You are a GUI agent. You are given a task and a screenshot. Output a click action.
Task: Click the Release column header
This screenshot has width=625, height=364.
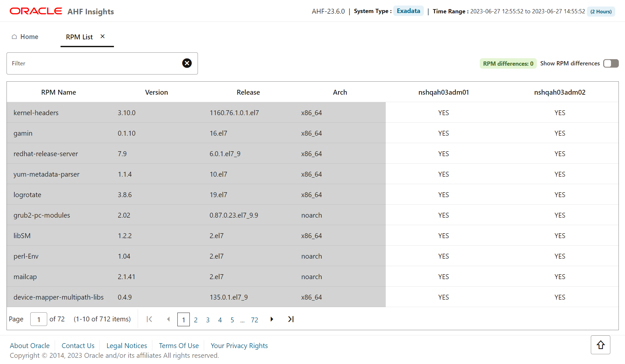point(248,92)
